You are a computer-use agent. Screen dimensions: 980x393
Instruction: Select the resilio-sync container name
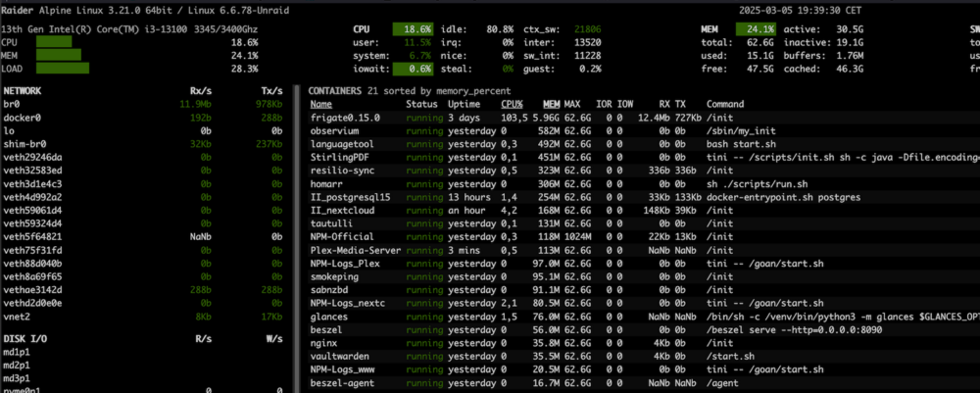pos(342,171)
